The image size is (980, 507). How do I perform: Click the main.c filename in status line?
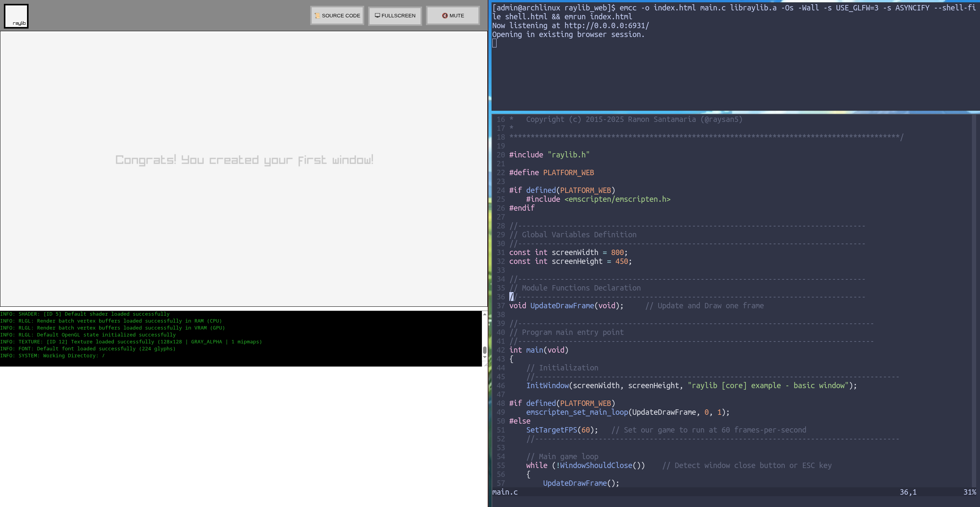tap(505, 492)
